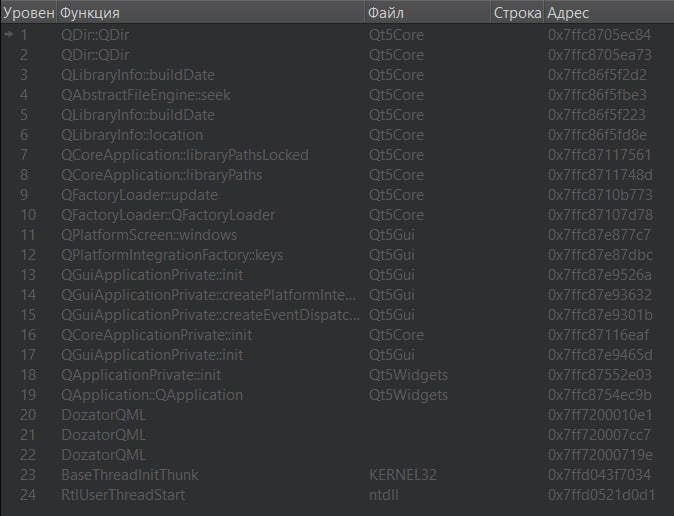Click address 0x7ffc8711748d
Viewport: 674px width, 516px height.
(600, 175)
